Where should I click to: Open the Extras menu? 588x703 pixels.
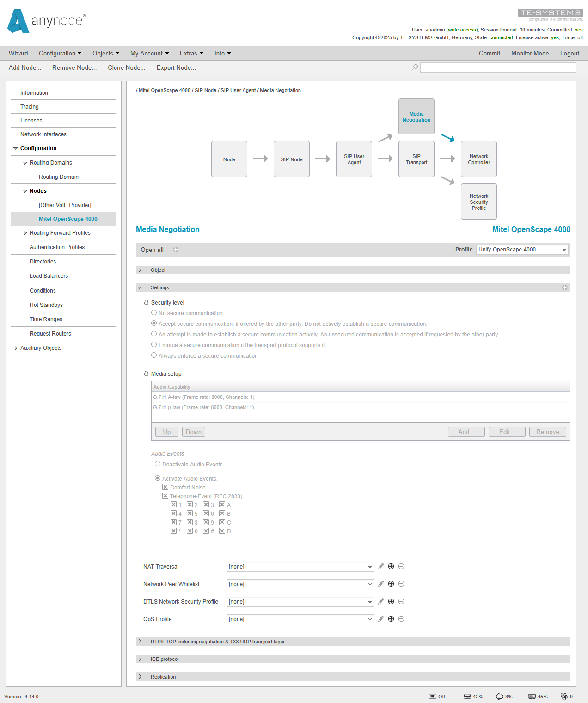(191, 53)
